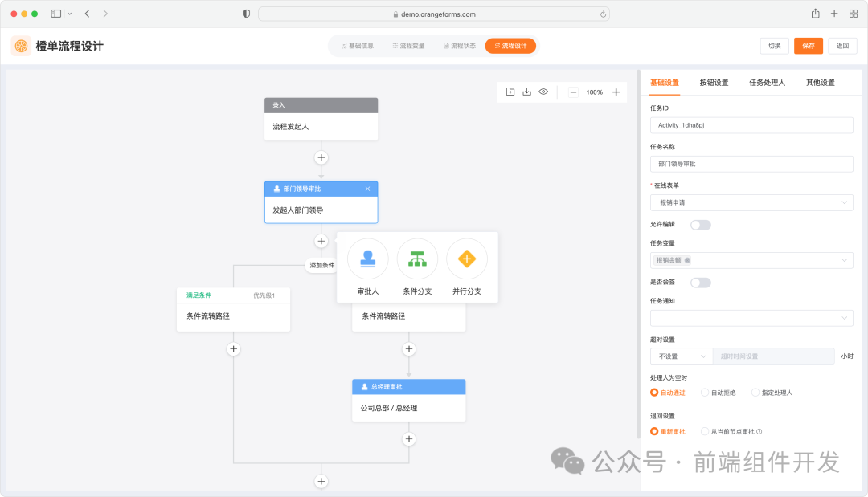Click the save-to-folder icon above canvas

[510, 92]
